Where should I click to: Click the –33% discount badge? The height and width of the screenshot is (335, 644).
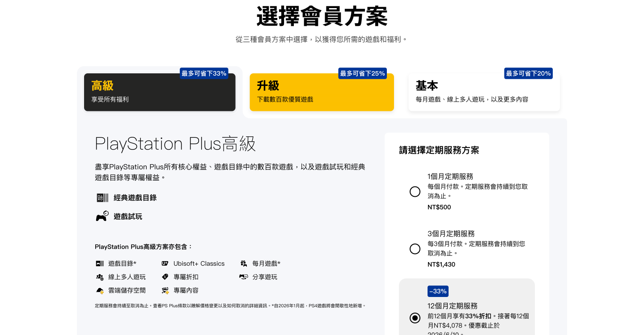[x=438, y=291]
